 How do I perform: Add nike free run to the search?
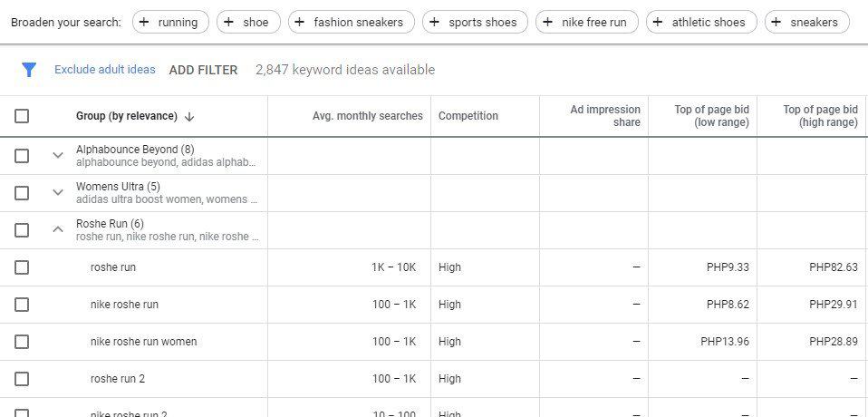tap(587, 22)
